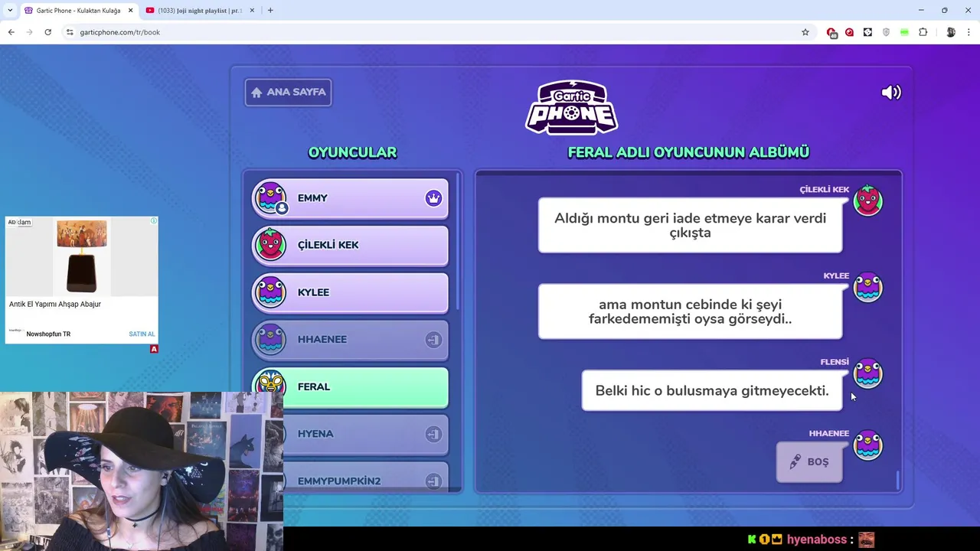Open Chrome three-dot menu
Image resolution: width=980 pixels, height=551 pixels.
(969, 32)
